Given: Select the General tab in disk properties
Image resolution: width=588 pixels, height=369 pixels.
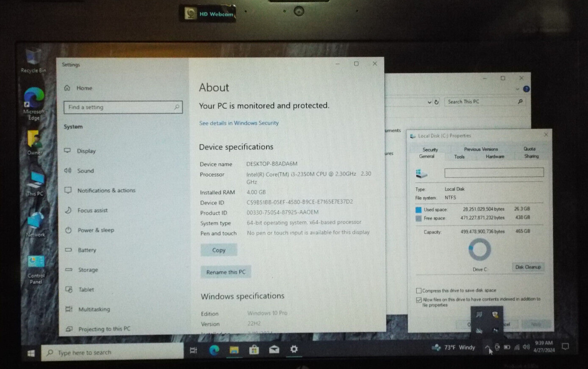Looking at the screenshot, I should tap(427, 156).
